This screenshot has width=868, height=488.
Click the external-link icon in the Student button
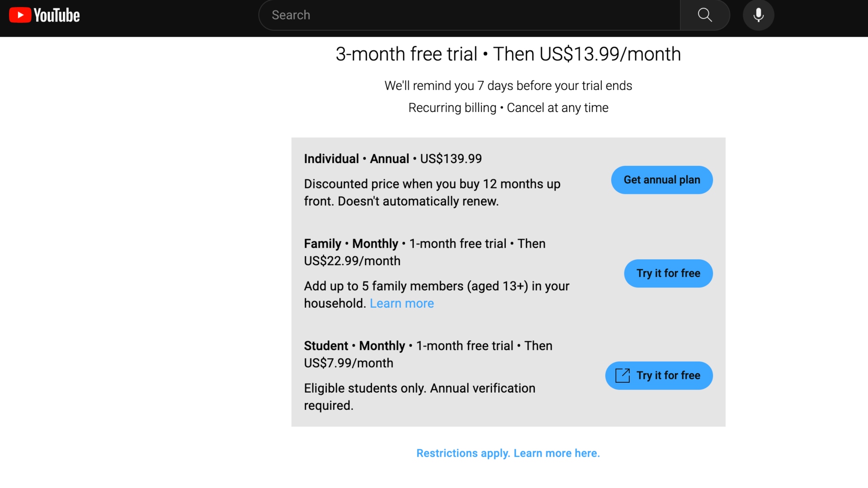[x=623, y=375]
